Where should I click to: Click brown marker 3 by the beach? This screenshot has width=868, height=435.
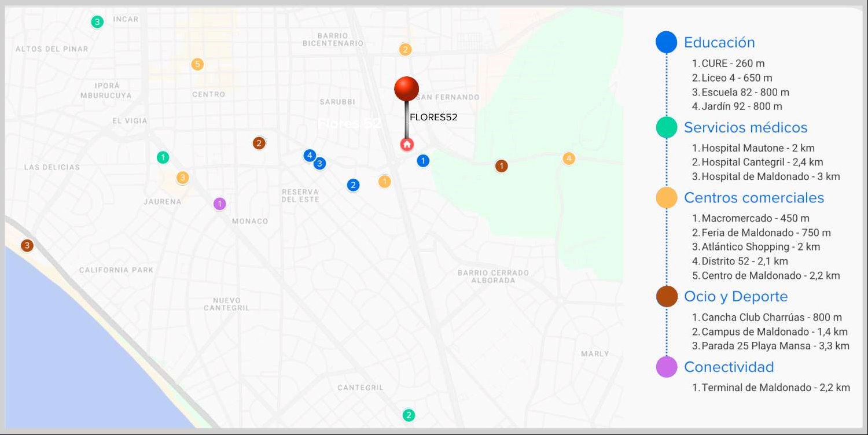pos(26,245)
